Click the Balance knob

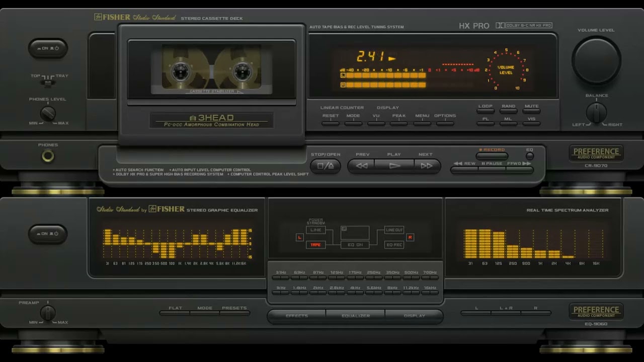pos(596,113)
